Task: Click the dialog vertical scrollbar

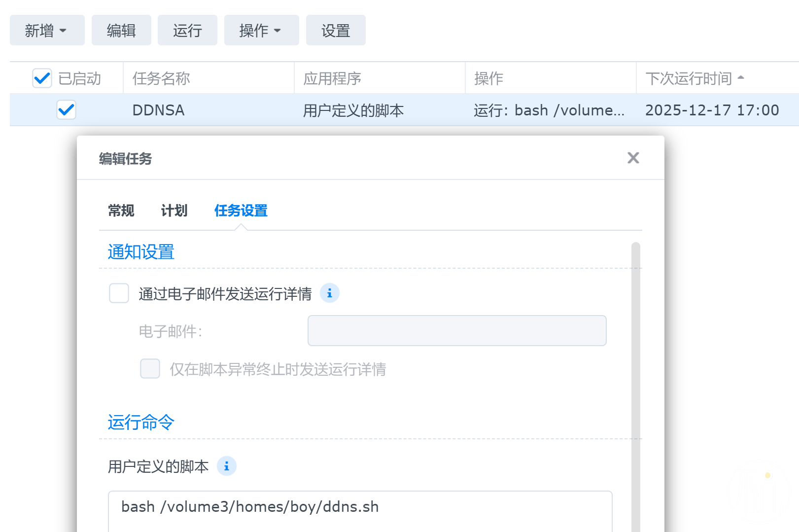Action: pyautogui.click(x=635, y=385)
